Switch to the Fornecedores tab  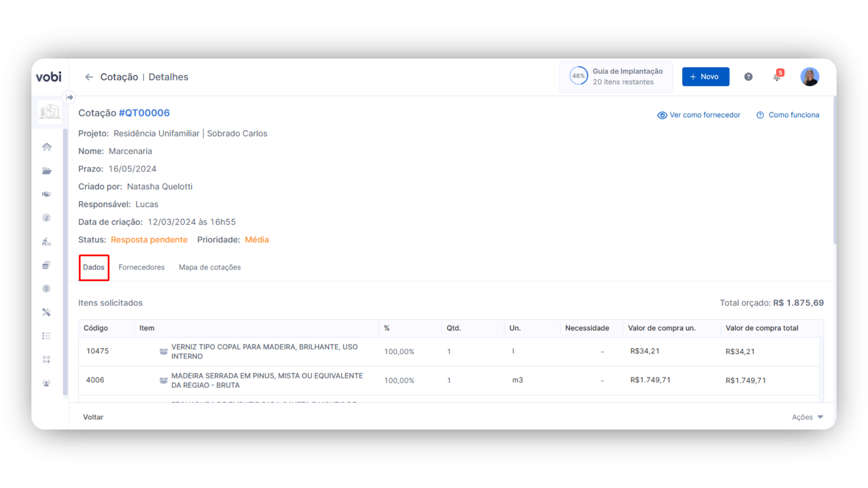coord(142,267)
